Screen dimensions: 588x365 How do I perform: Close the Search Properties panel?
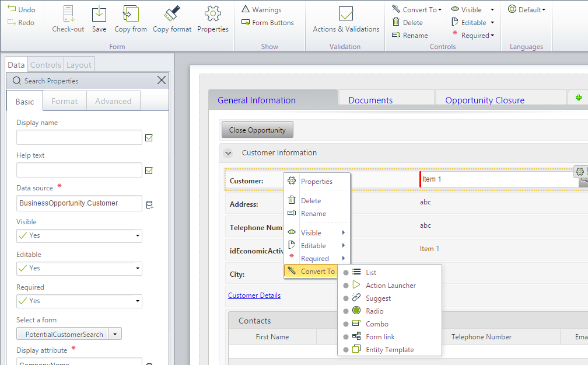tap(161, 80)
